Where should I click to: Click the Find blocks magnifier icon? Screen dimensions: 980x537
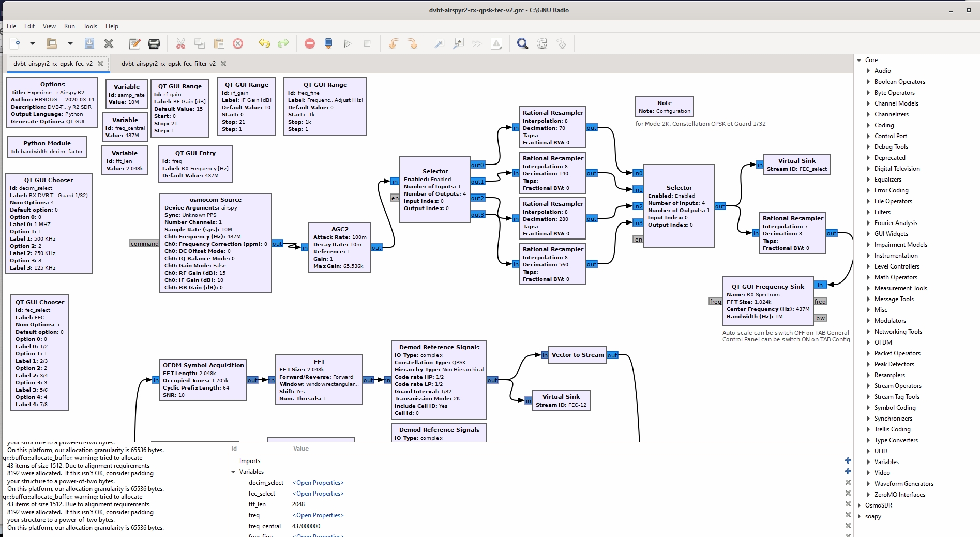(x=522, y=43)
